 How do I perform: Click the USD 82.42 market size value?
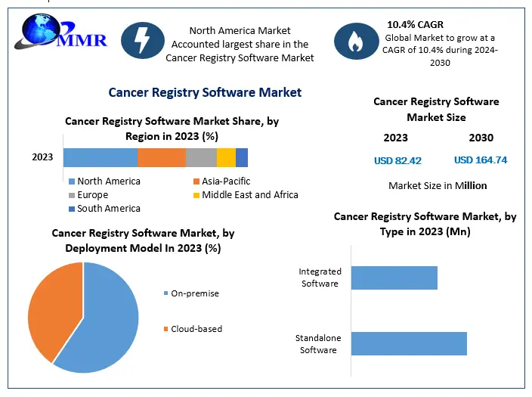tap(397, 160)
